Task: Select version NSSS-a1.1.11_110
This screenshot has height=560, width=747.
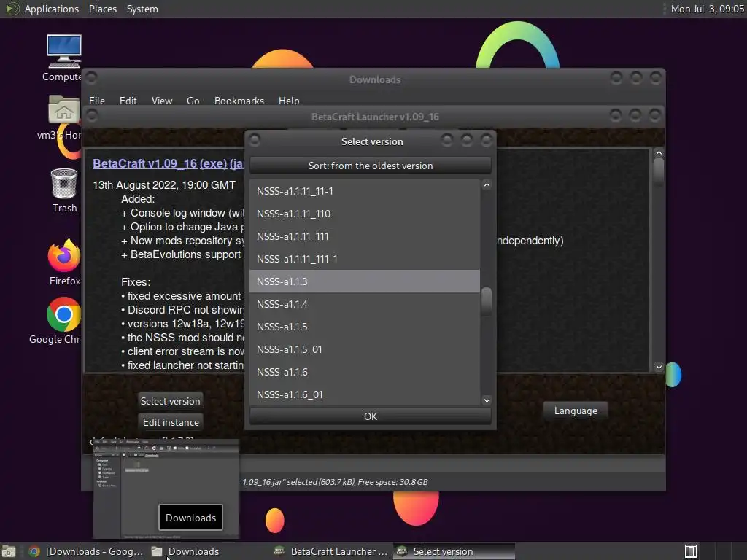Action: [365, 214]
